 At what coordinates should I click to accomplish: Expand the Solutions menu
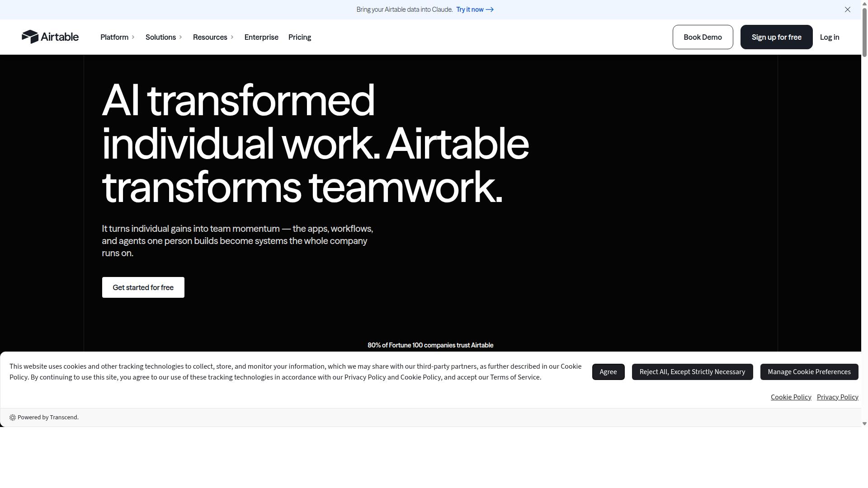click(x=164, y=37)
